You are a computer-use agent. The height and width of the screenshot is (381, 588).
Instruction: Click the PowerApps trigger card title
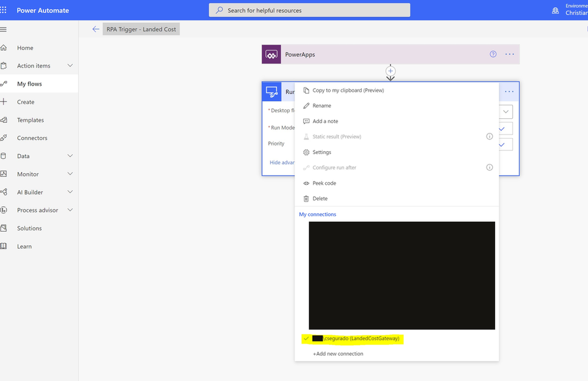(300, 54)
